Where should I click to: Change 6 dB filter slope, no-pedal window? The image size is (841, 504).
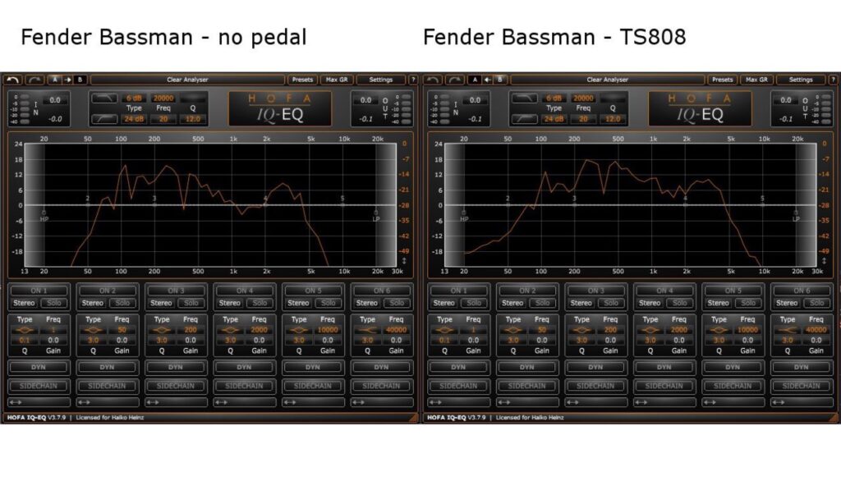134,99
